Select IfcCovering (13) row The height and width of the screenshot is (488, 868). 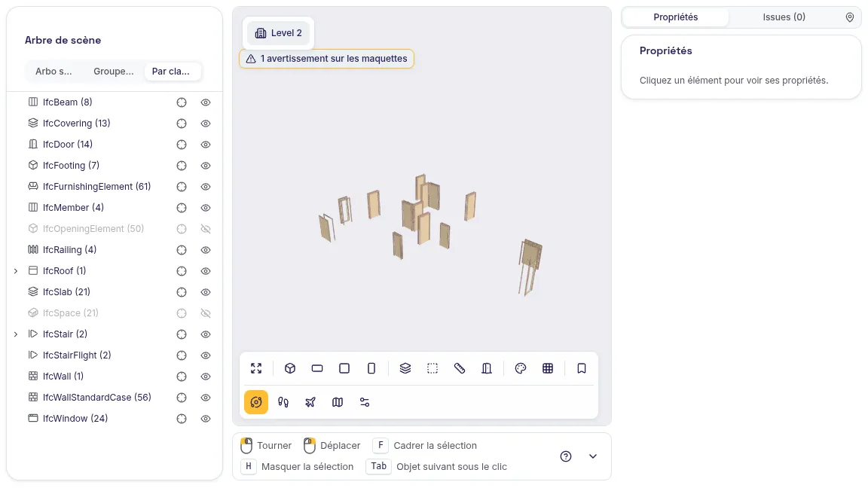pyautogui.click(x=115, y=124)
